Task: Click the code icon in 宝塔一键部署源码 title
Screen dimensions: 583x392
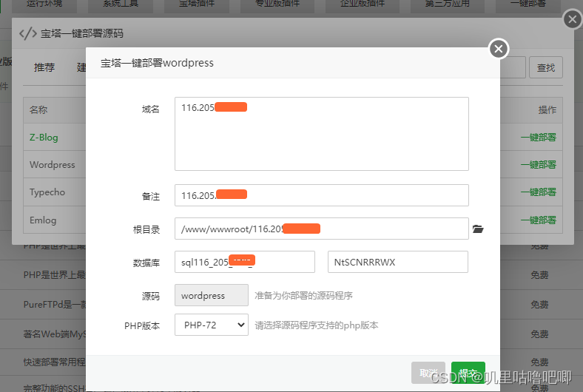Action: point(28,33)
